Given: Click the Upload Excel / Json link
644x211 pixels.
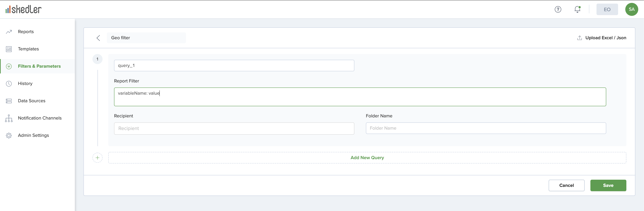Looking at the screenshot, I should click(606, 38).
